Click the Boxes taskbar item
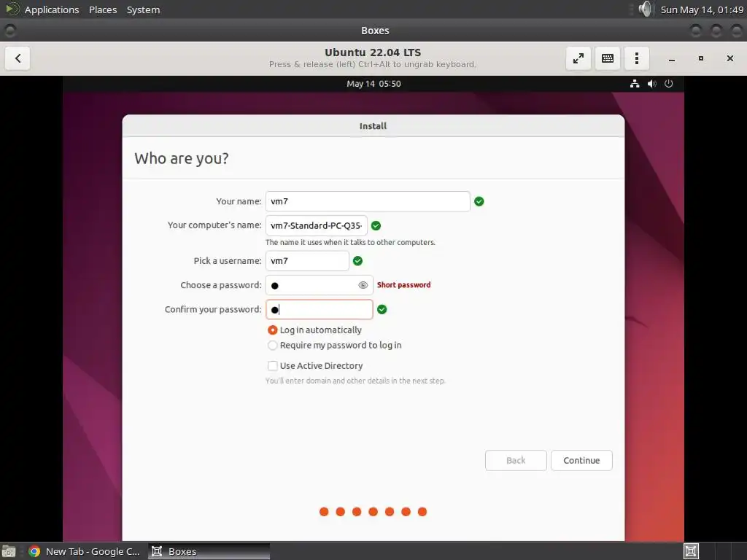 coord(209,551)
